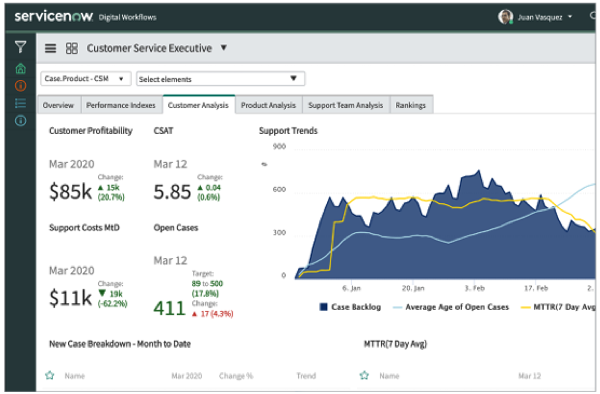Image resolution: width=600 pixels, height=394 pixels.
Task: Click the 6. Jan label on chart axis
Action: click(x=351, y=288)
